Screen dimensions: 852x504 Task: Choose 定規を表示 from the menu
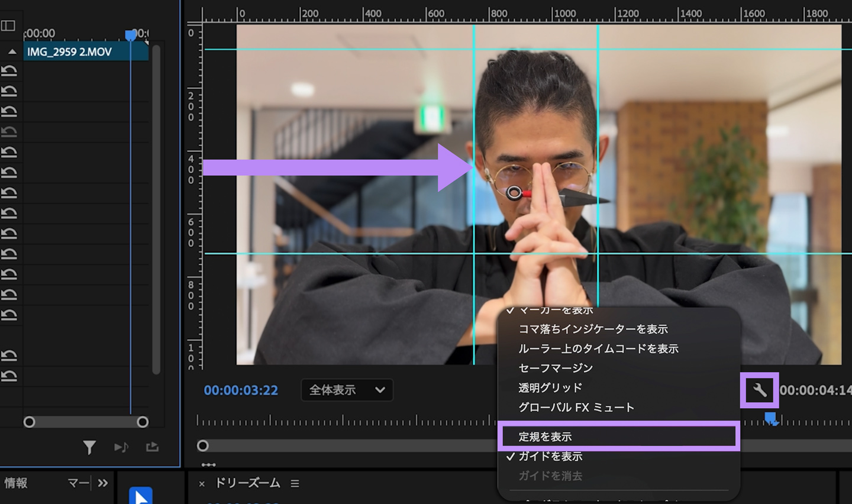coord(619,437)
